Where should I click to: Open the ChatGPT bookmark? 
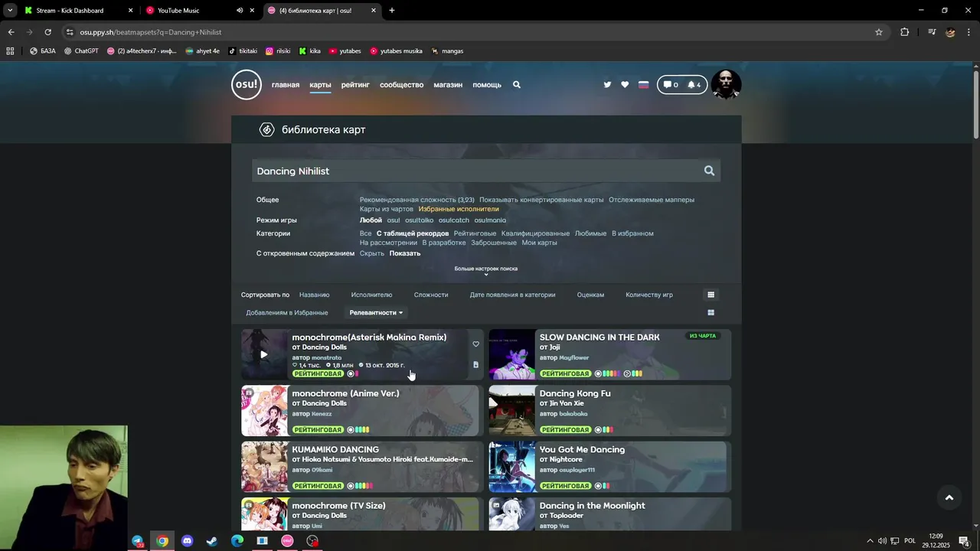pos(81,51)
